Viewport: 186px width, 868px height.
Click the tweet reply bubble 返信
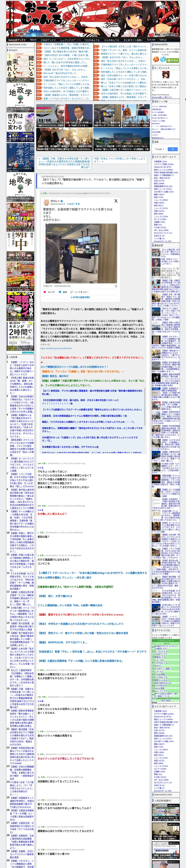click(63, 292)
